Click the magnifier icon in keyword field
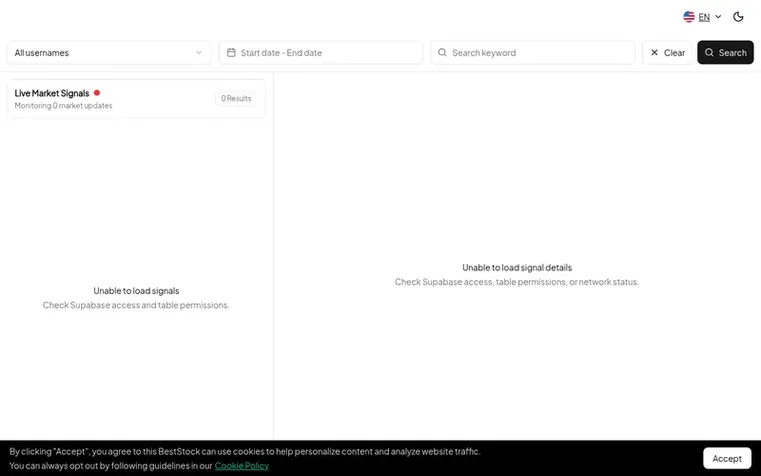761x476 pixels. [x=442, y=52]
